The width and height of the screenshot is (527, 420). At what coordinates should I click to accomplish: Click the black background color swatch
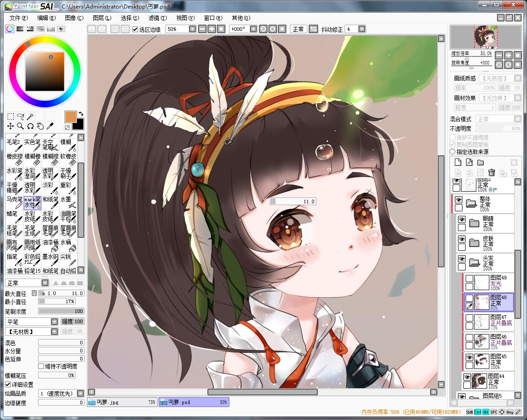click(x=79, y=125)
